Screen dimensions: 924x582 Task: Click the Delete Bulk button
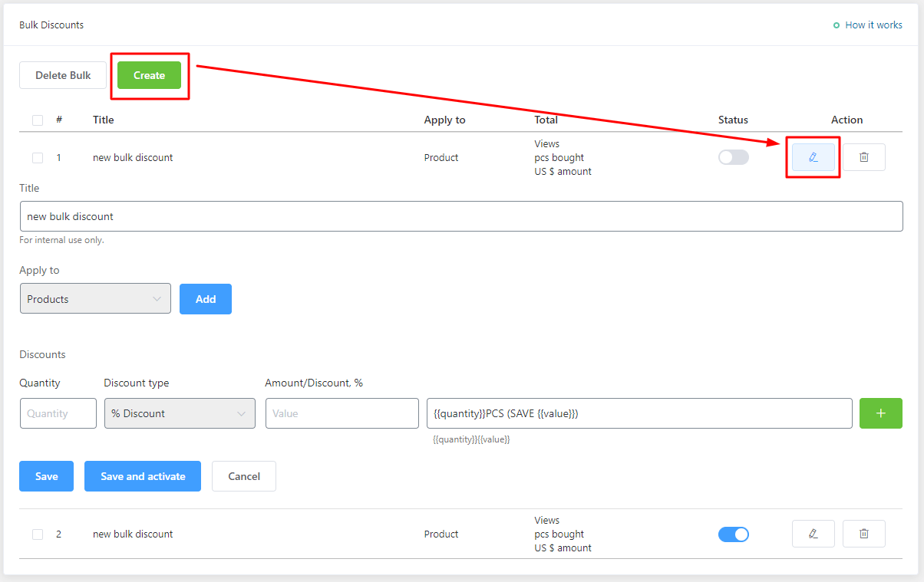tap(63, 75)
